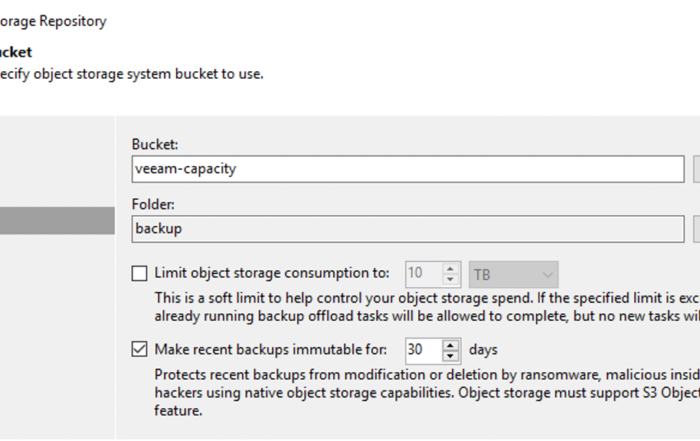Uncheck Make recent backups immutable checkbox
The width and height of the screenshot is (700, 441).
[x=140, y=350]
